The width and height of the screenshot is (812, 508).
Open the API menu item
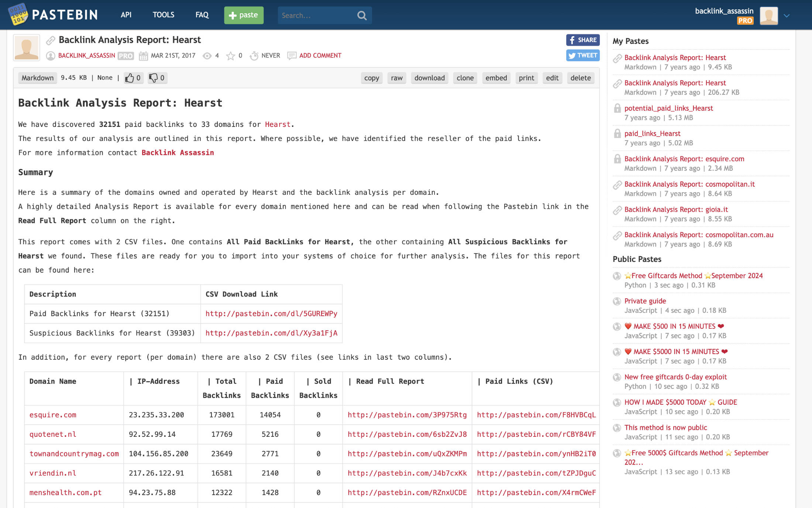[126, 15]
